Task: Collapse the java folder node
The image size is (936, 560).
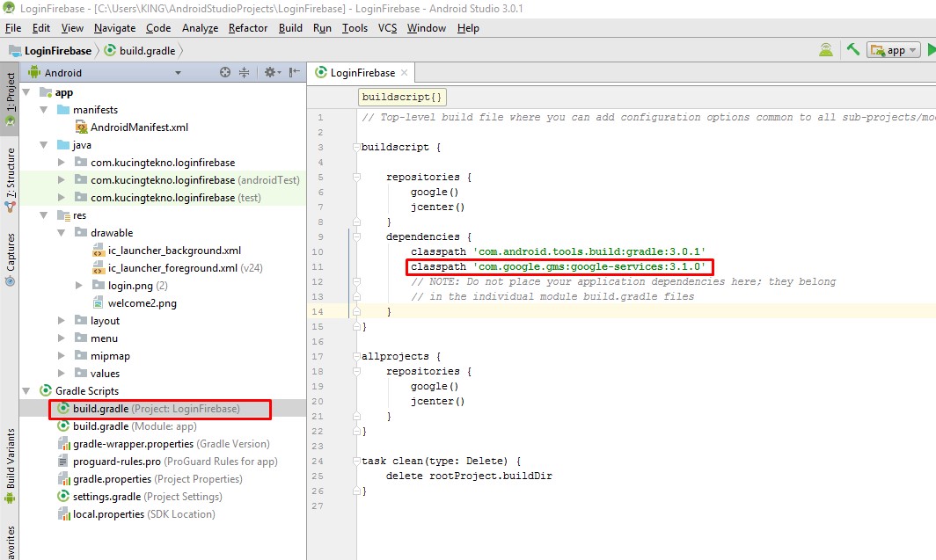Action: click(44, 145)
